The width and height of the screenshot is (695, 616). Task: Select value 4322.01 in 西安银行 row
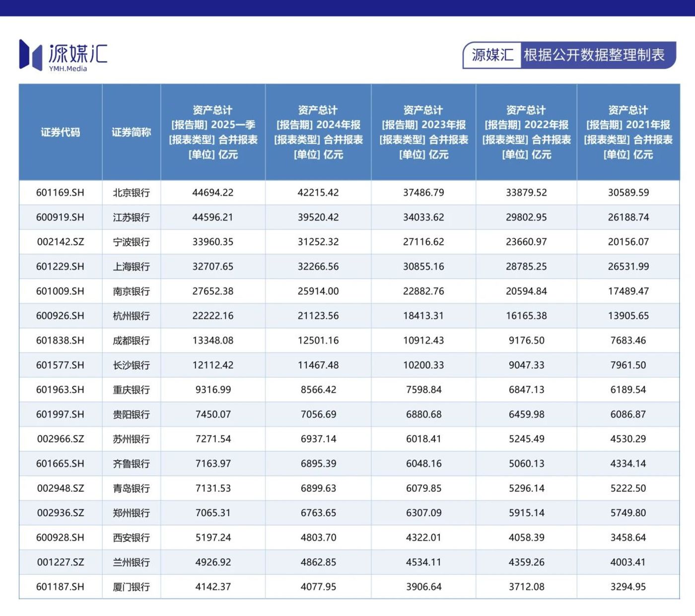click(423, 538)
